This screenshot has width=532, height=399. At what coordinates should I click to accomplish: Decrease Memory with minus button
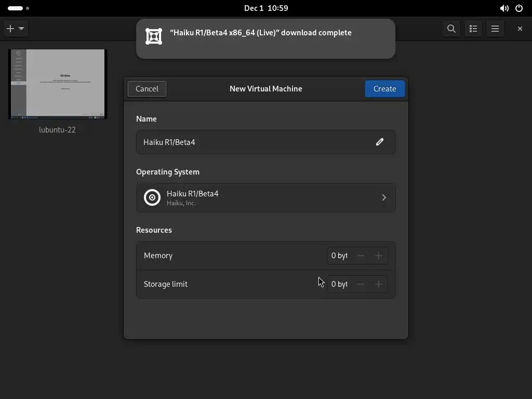[x=361, y=256]
